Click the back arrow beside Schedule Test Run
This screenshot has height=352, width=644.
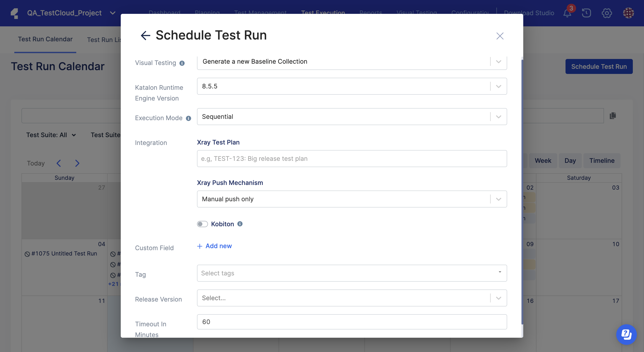[x=145, y=36]
